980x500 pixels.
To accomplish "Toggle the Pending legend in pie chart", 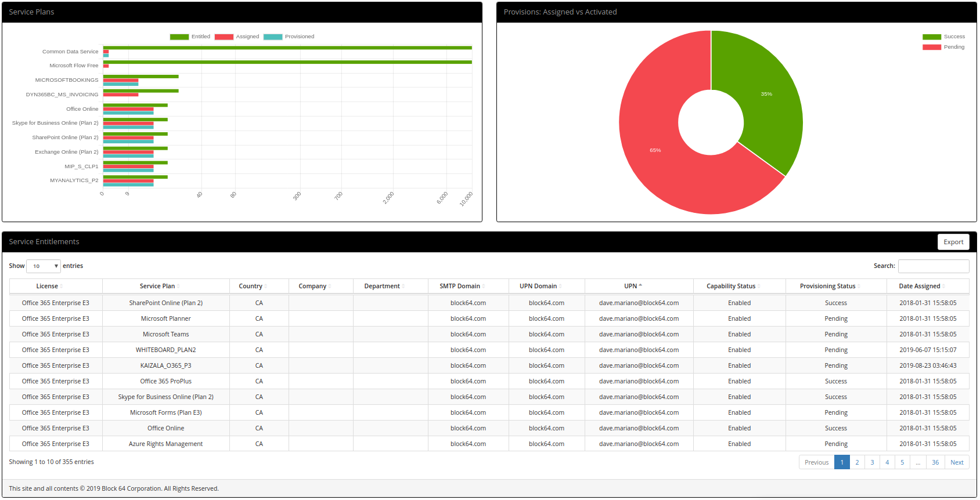I will coord(932,48).
